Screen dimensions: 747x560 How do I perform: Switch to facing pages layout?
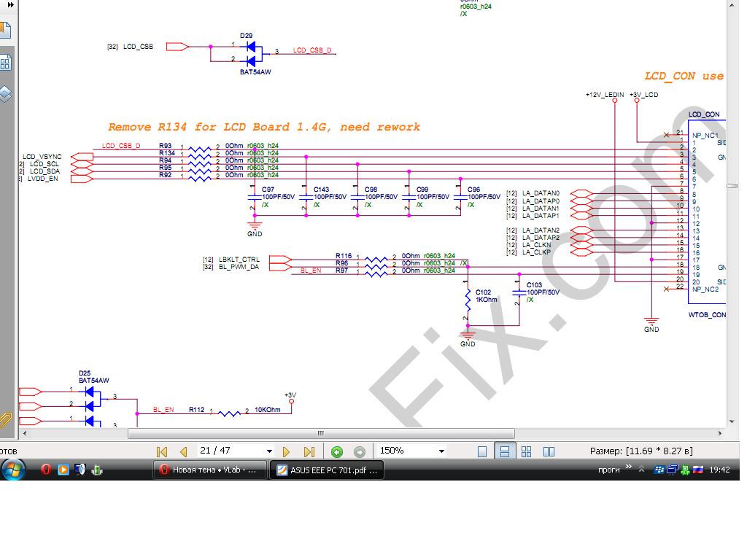(549, 451)
